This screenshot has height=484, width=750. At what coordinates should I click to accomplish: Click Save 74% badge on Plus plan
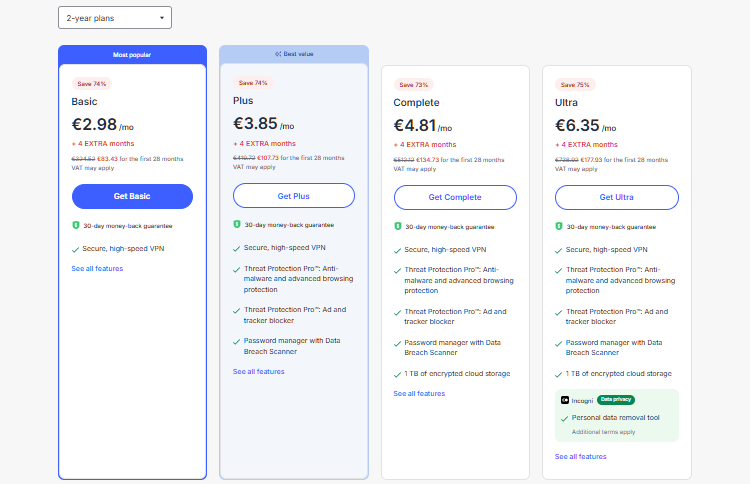tap(253, 83)
